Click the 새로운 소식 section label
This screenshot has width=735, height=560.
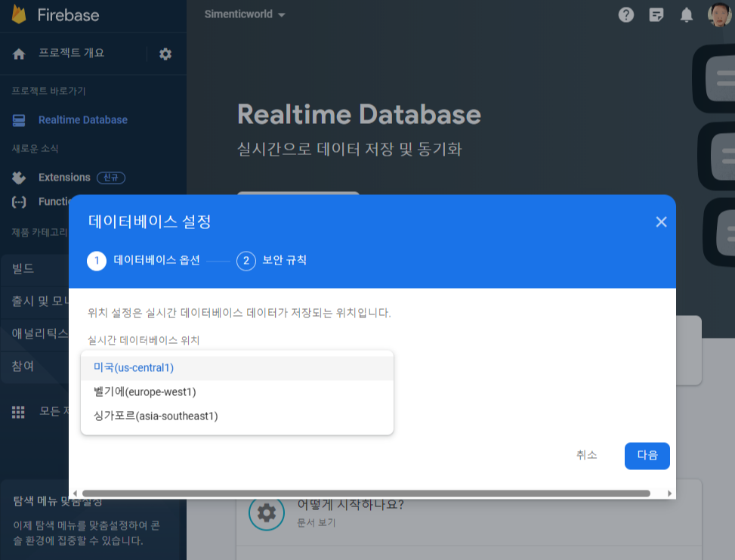(x=36, y=149)
